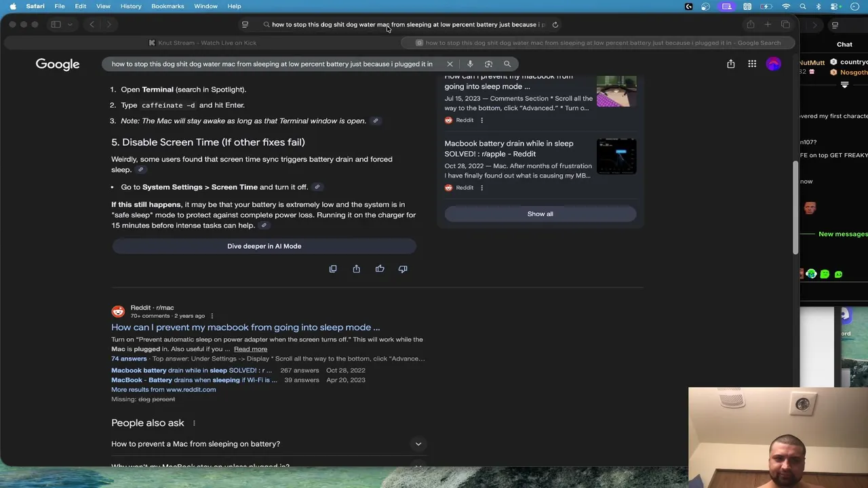Image resolution: width=868 pixels, height=488 pixels.
Task: Copy the AI overview with the copy icon
Action: click(333, 269)
